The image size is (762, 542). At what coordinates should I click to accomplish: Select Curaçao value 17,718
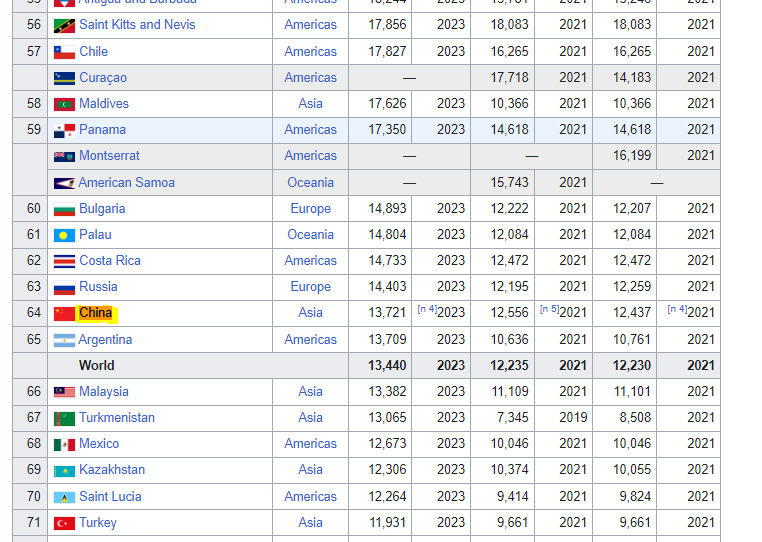[509, 78]
